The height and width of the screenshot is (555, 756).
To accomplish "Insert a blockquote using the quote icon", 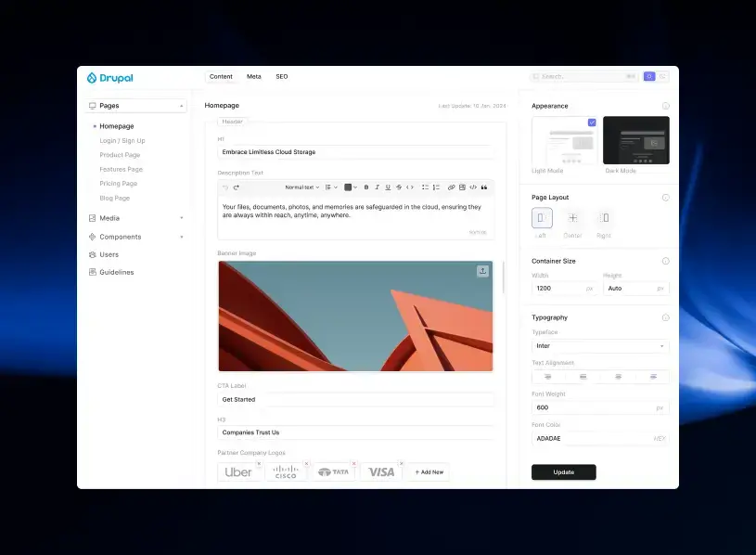I will point(484,187).
